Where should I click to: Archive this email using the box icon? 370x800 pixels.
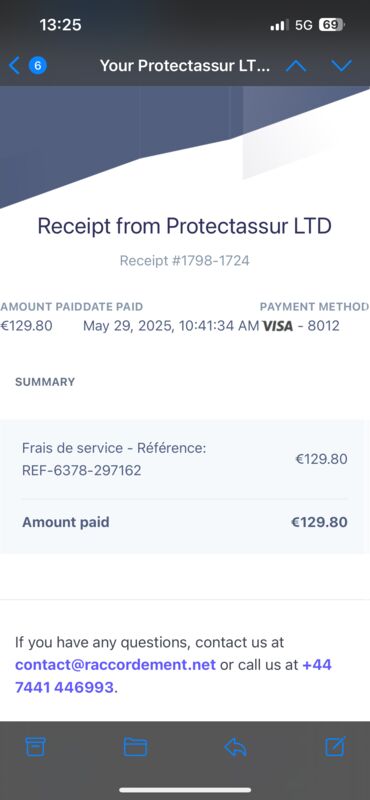(x=35, y=746)
